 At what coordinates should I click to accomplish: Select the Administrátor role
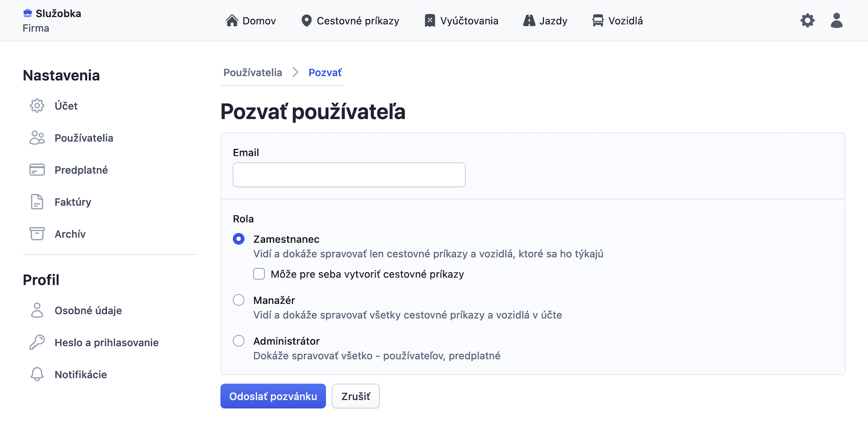[238, 341]
